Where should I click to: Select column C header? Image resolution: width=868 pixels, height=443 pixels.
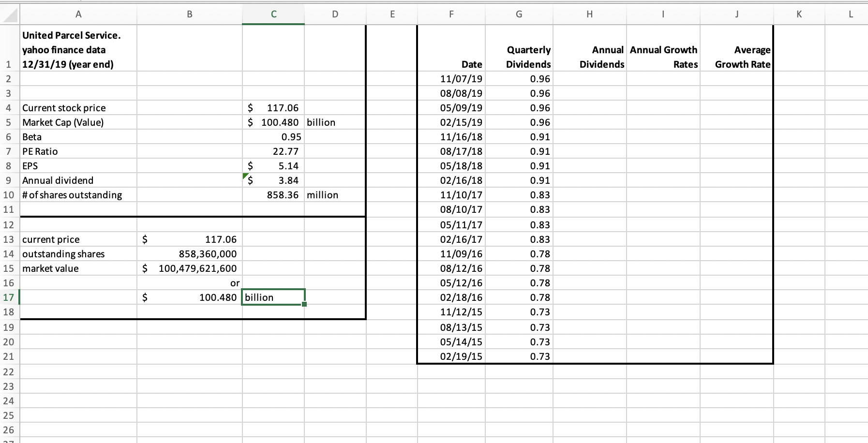[x=273, y=14]
